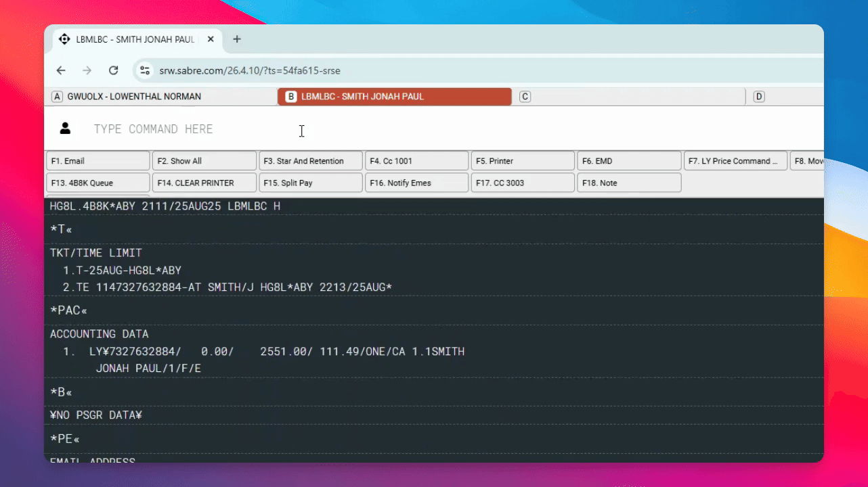Image resolution: width=868 pixels, height=487 pixels.
Task: Run the F18 Note quick key
Action: pyautogui.click(x=629, y=183)
